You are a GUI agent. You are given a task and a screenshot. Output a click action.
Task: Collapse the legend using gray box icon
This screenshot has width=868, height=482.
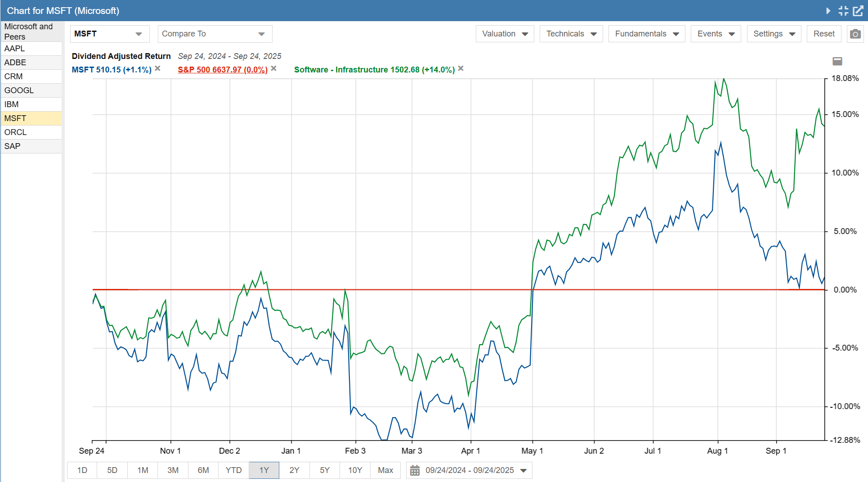pyautogui.click(x=837, y=61)
